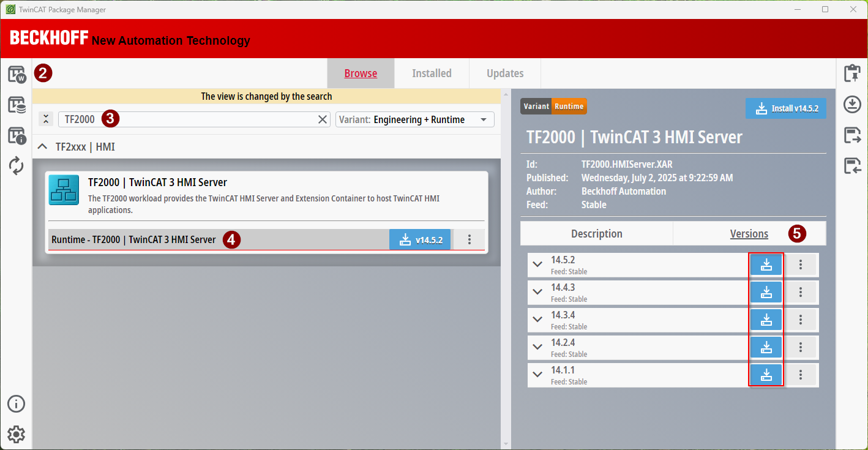This screenshot has height=450, width=868.
Task: Click the export configuration icon in right sidebar
Action: tap(852, 135)
